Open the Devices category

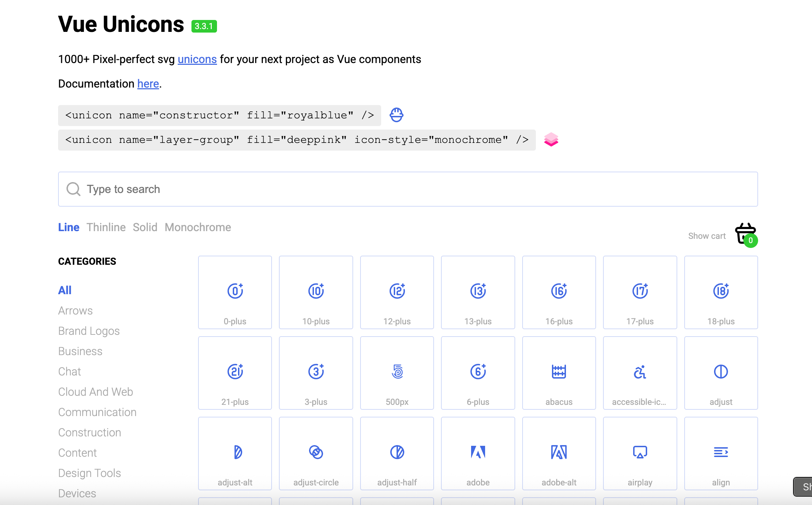(x=77, y=493)
